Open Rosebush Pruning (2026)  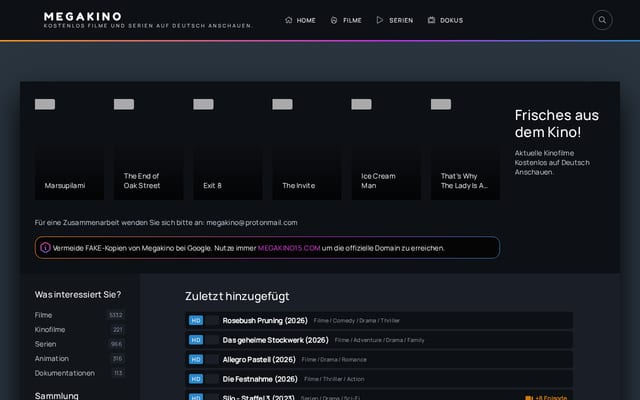click(x=265, y=321)
